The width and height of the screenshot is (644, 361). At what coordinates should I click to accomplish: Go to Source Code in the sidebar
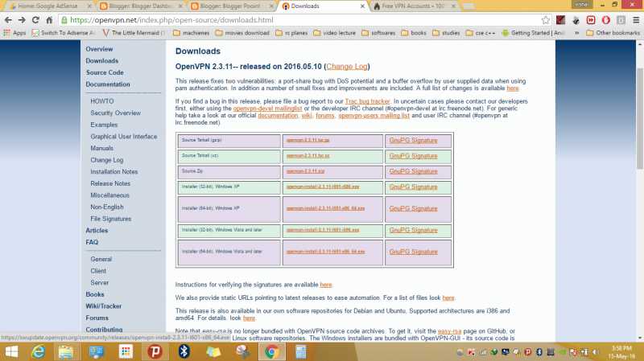click(x=105, y=72)
